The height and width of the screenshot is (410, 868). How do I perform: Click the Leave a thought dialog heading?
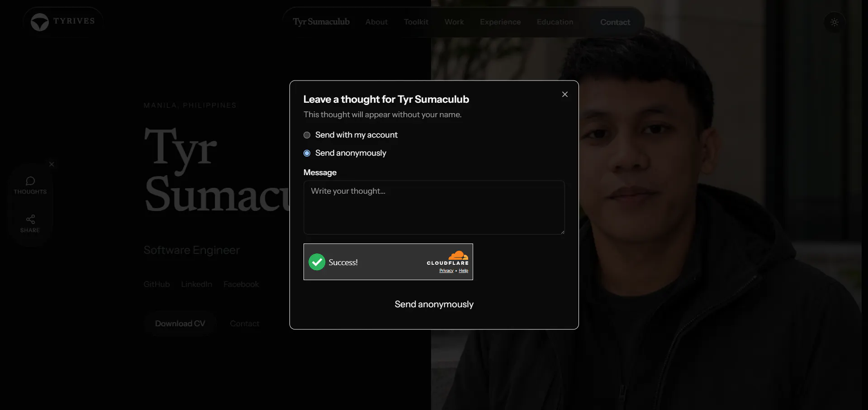(386, 99)
